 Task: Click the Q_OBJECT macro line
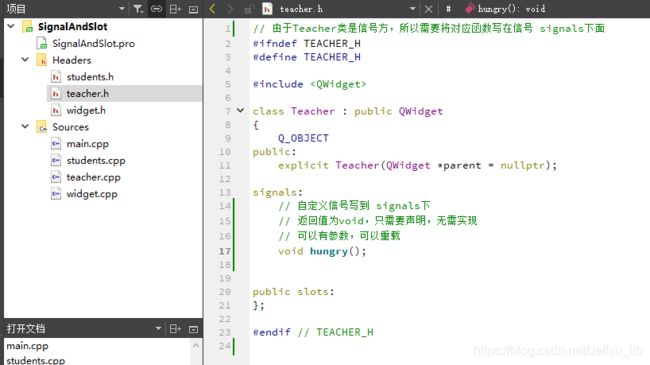(x=303, y=138)
